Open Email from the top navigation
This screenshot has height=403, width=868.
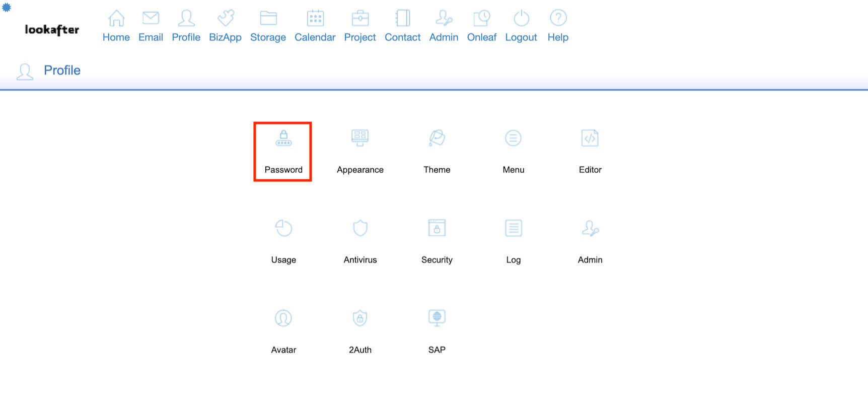(x=151, y=26)
